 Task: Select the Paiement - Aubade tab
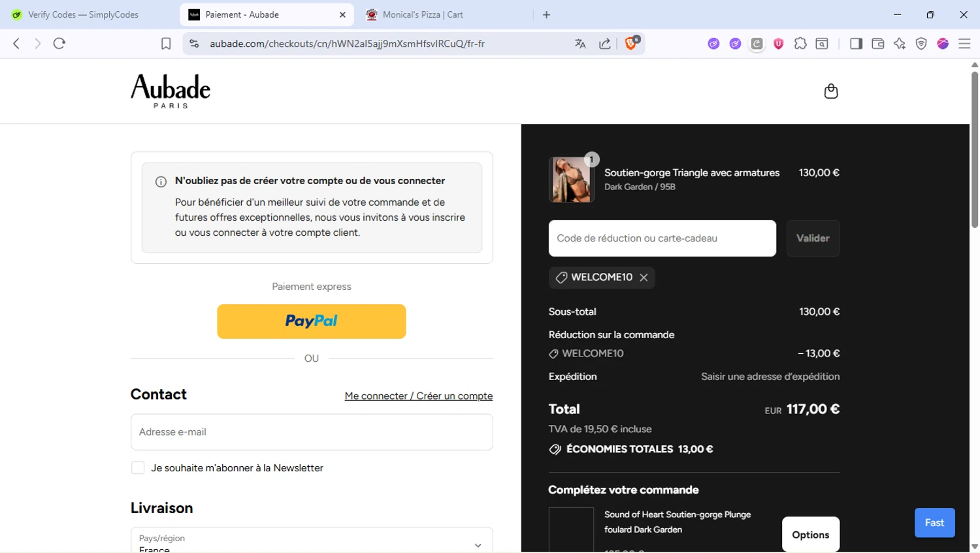point(267,14)
